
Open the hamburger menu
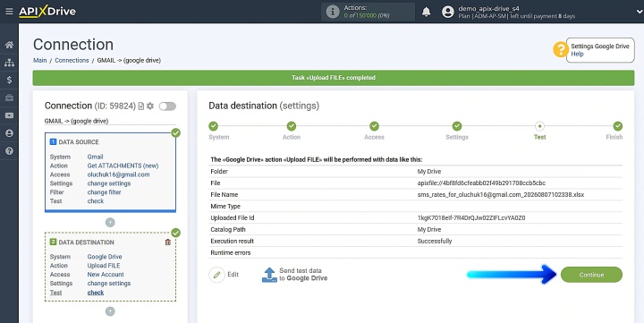click(9, 12)
